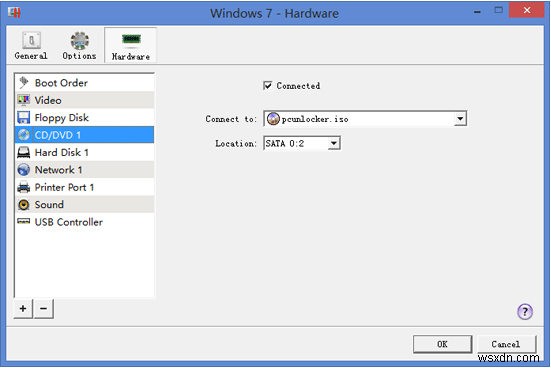Select the CD/DVD 1 row label
Image resolution: width=551 pixels, height=368 pixels.
(x=58, y=135)
